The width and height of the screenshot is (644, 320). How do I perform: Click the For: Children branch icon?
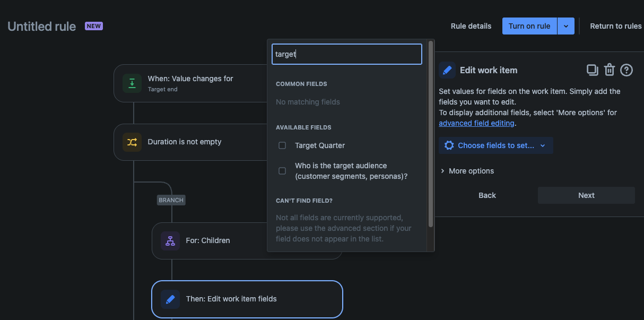pos(170,240)
